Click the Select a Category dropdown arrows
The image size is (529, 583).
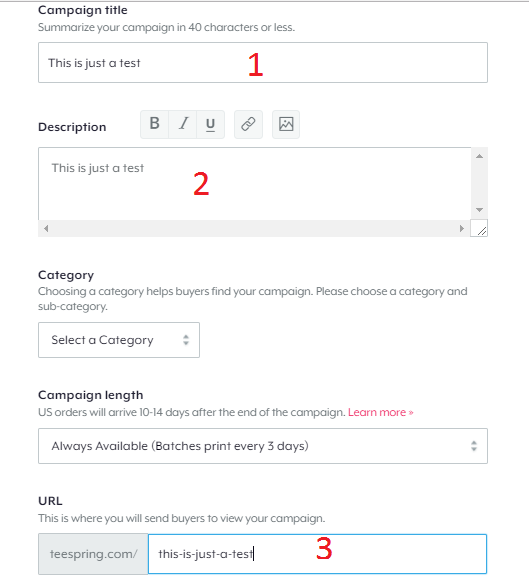coord(186,340)
